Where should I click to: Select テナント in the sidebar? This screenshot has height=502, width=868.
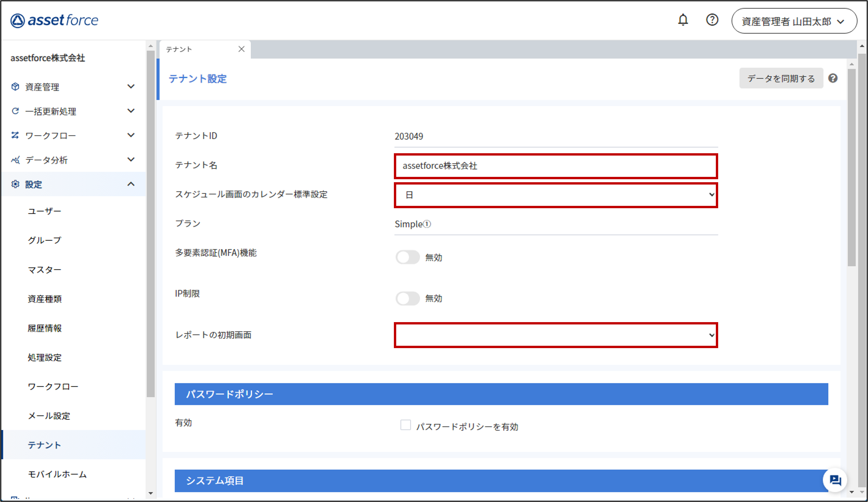(74, 445)
